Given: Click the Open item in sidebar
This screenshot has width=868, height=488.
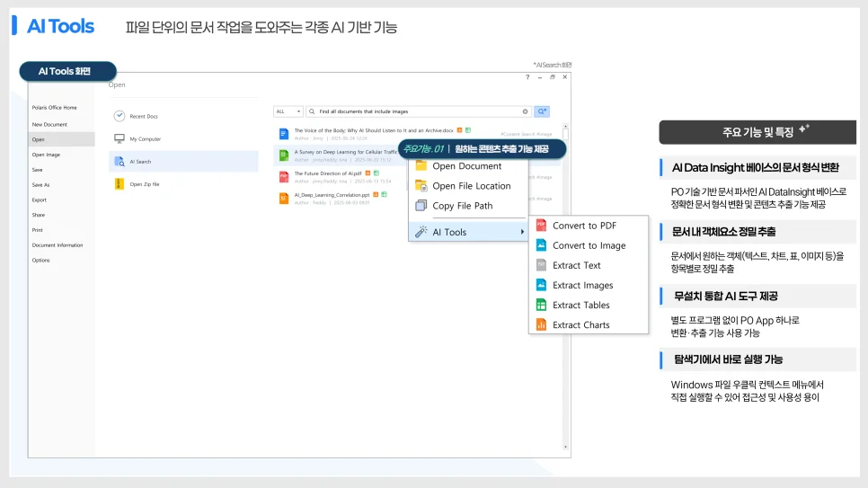Looking at the screenshot, I should point(61,139).
